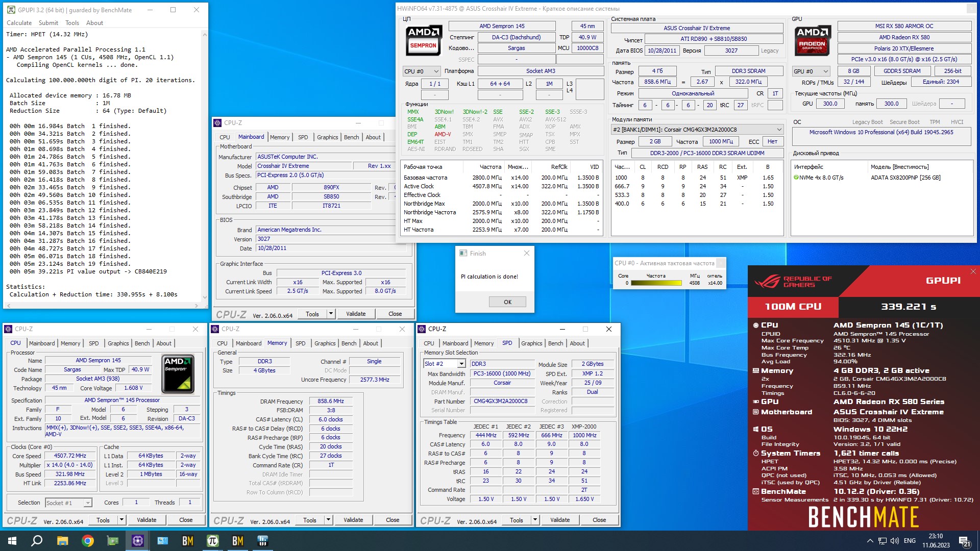Open Windows search on taskbar
Viewport: 980px width, 551px height.
(x=37, y=541)
